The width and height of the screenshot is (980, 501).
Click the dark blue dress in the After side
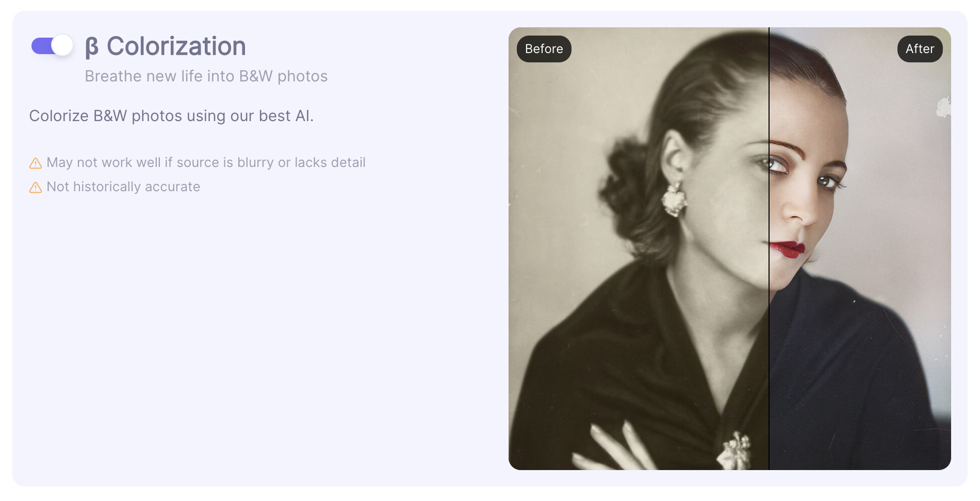pyautogui.click(x=851, y=371)
